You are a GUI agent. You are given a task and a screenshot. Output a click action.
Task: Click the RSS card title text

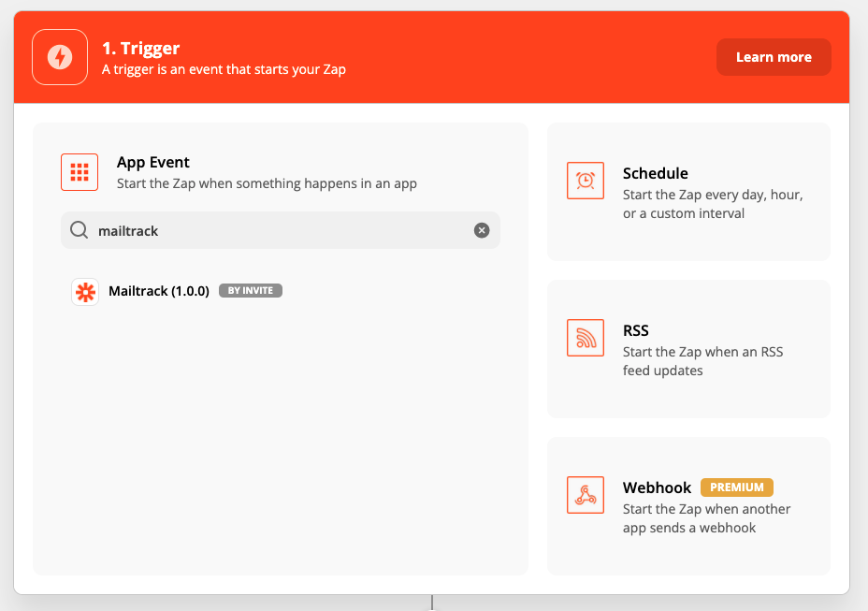tap(635, 330)
